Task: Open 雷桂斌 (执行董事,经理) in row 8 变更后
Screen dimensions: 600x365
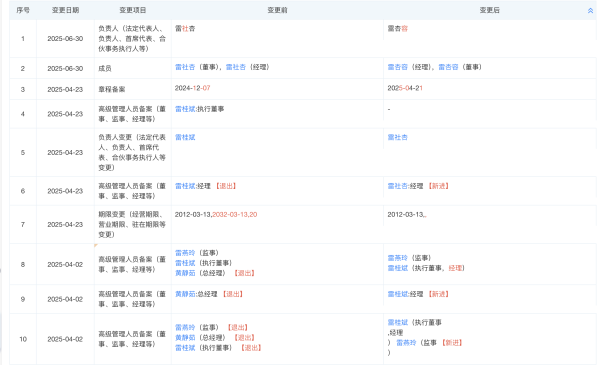Action: (398, 268)
